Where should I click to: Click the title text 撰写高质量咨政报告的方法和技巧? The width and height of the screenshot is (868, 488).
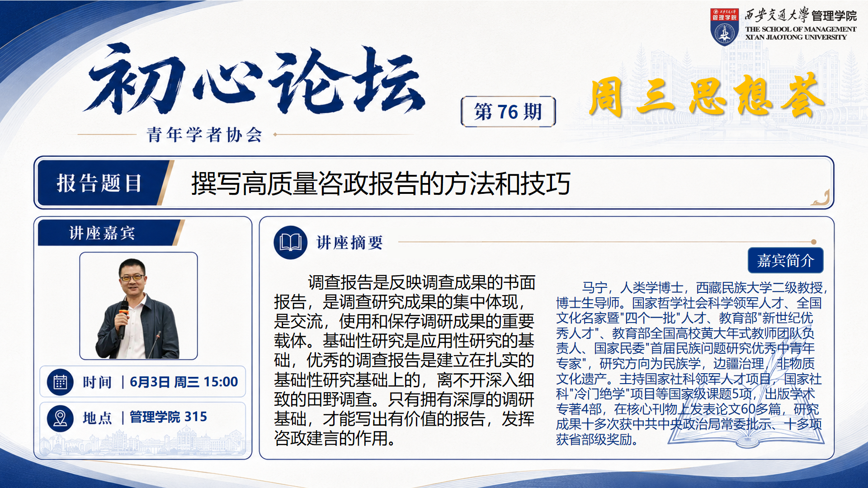coord(381,183)
